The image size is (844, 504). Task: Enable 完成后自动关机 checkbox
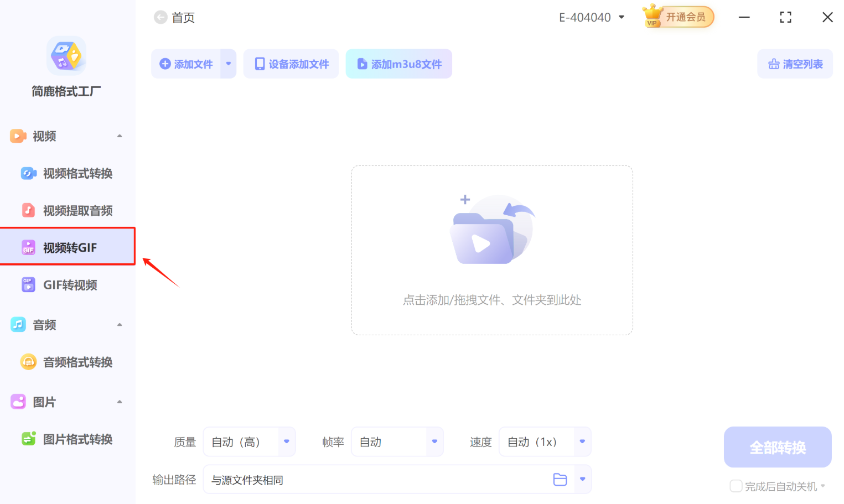point(736,486)
